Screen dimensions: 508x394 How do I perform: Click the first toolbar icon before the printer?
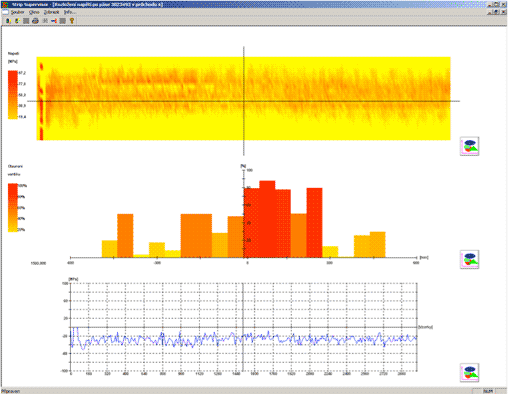pos(8,21)
